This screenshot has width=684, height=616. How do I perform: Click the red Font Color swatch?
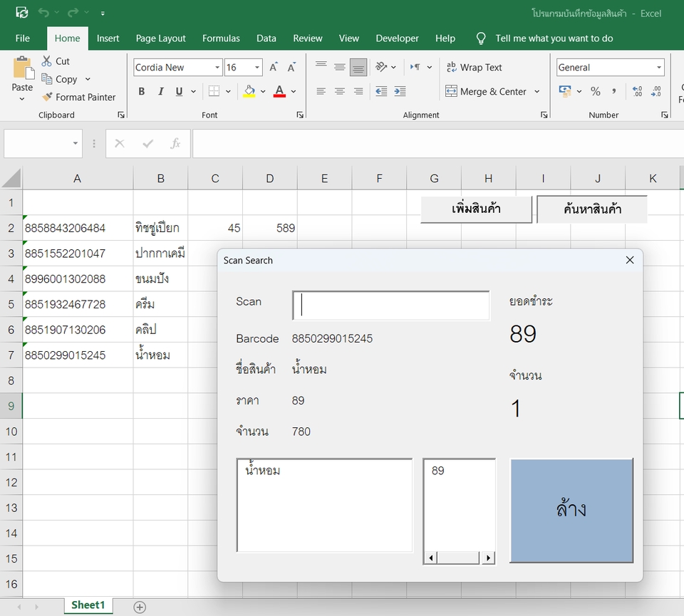pos(278,91)
